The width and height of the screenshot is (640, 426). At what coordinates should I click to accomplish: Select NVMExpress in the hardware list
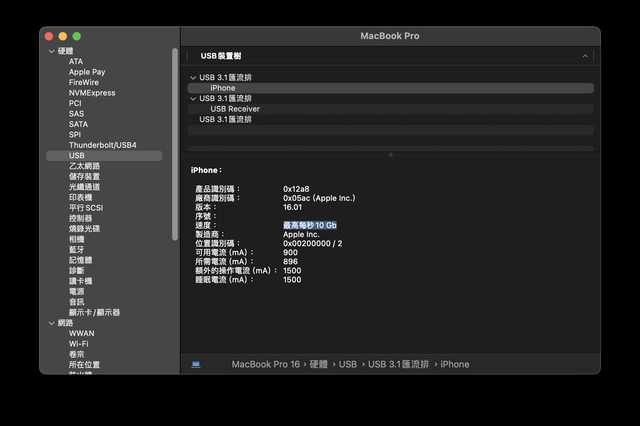(92, 93)
